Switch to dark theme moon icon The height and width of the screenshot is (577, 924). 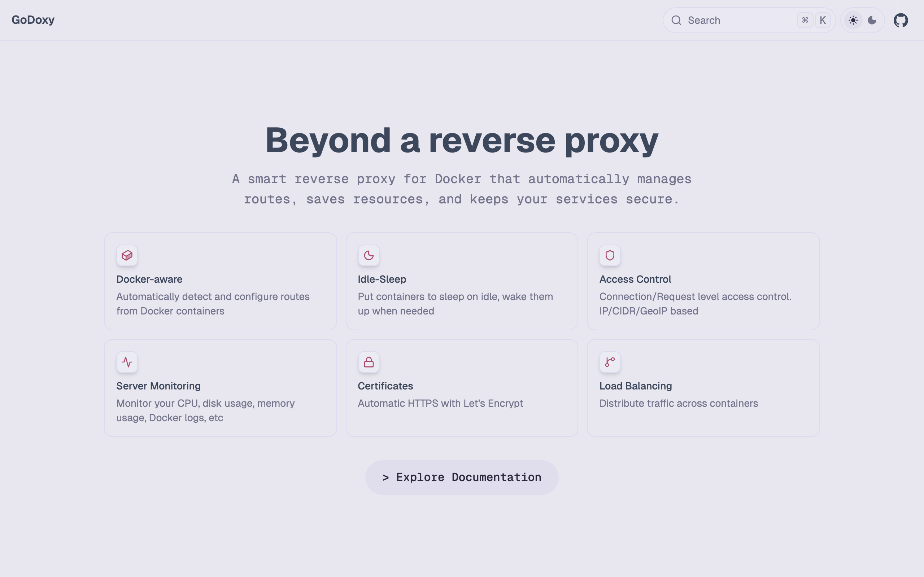pyautogui.click(x=872, y=20)
